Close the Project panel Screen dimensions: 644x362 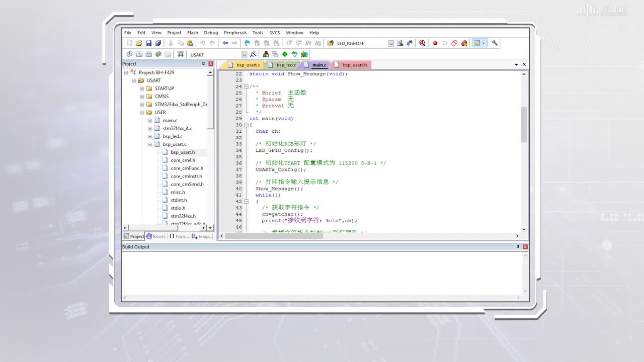(211, 64)
